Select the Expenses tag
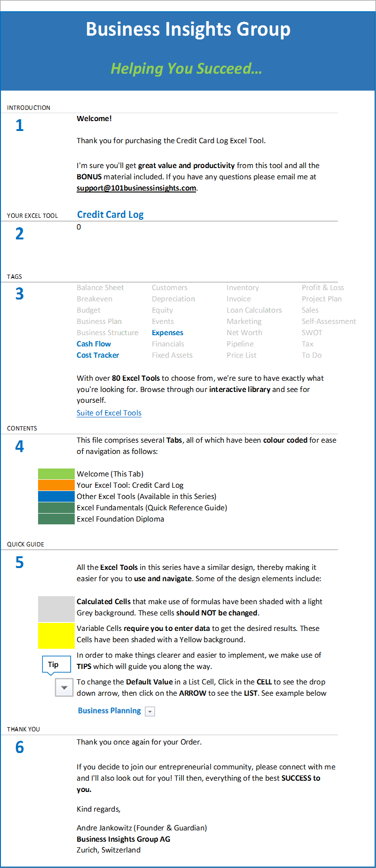The image size is (376, 868). 167,332
